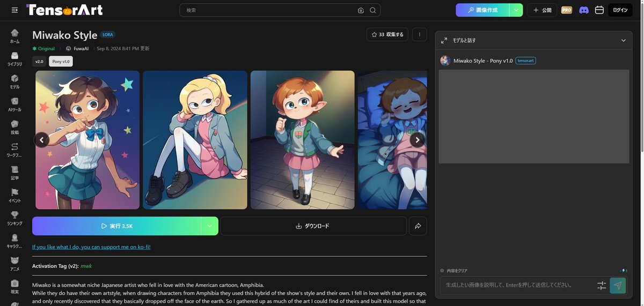644x306 pixels.
Task: Expand the 画像作成 dropdown arrow
Action: point(516,10)
